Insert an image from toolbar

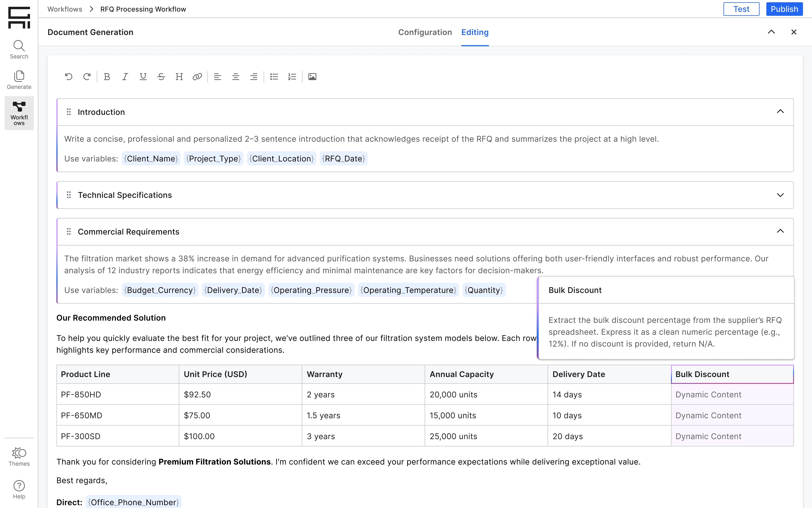[x=312, y=77]
